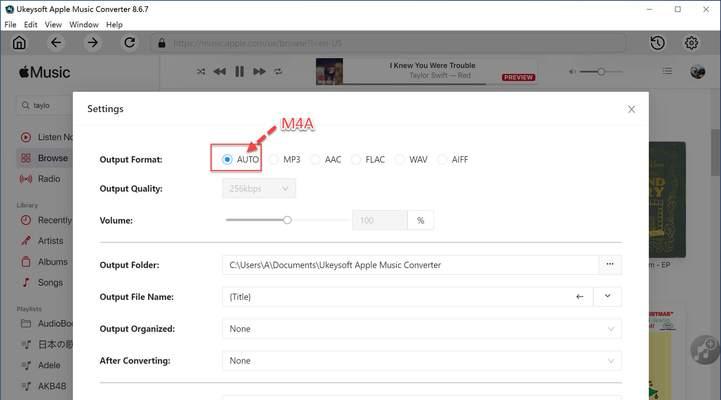Open the account avatar
Viewport: 721px width, 400px height.
[x=698, y=72]
